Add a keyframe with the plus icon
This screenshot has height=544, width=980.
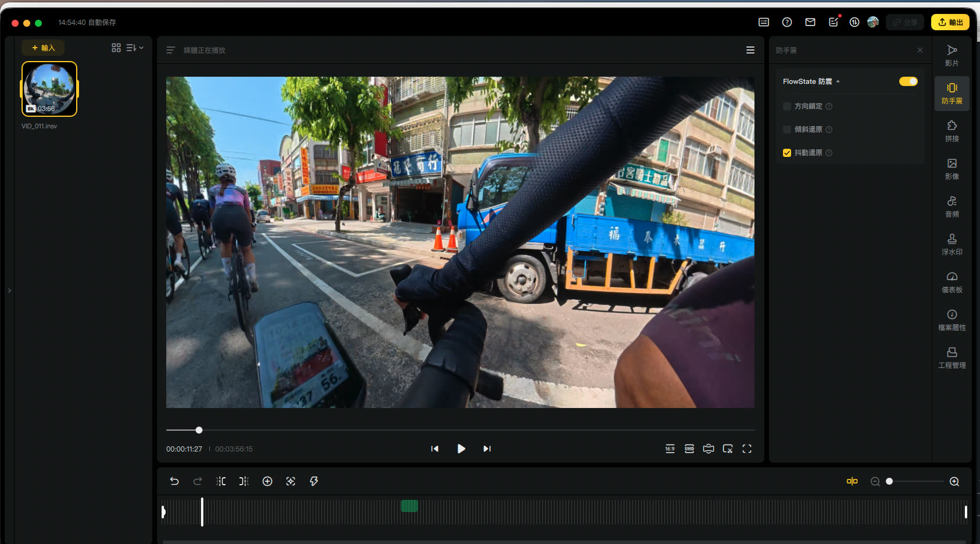click(x=267, y=481)
